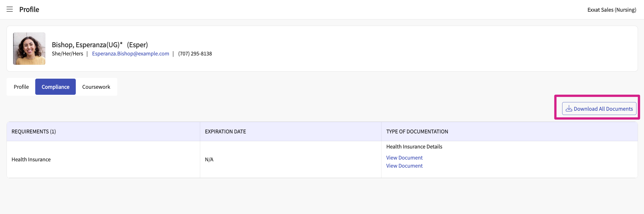Open the second View Document link
Viewport: 644px width, 214px height.
[x=404, y=166]
